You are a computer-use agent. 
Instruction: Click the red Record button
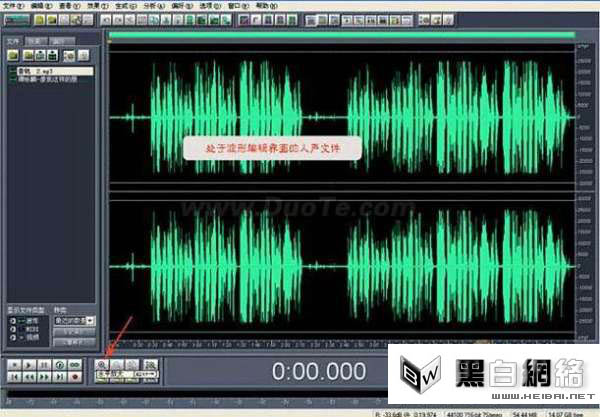pyautogui.click(x=75, y=377)
